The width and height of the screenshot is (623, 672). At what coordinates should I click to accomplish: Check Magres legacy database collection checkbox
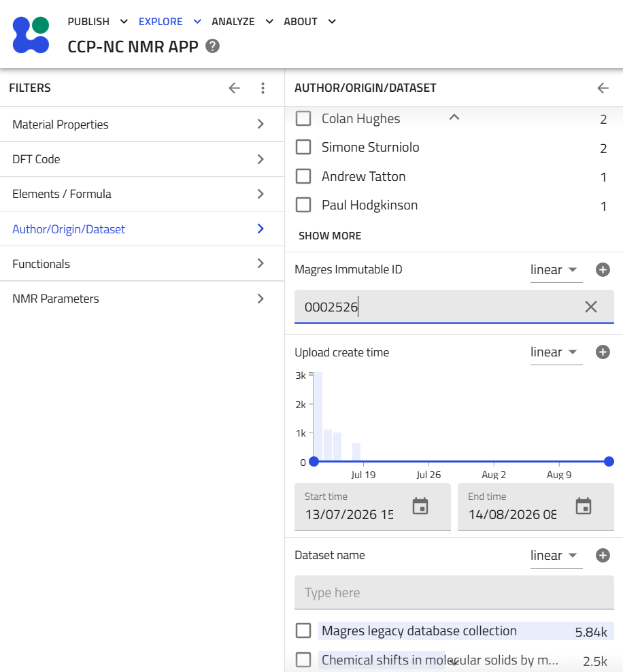(303, 631)
